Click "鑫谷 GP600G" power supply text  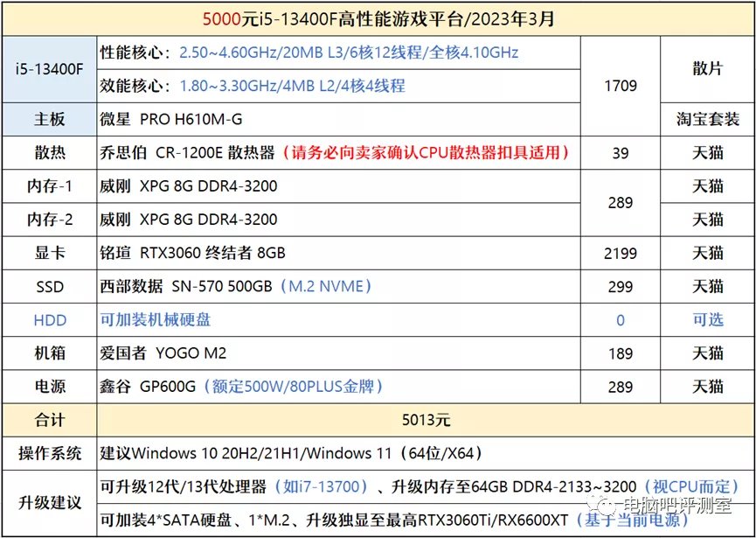click(x=148, y=387)
